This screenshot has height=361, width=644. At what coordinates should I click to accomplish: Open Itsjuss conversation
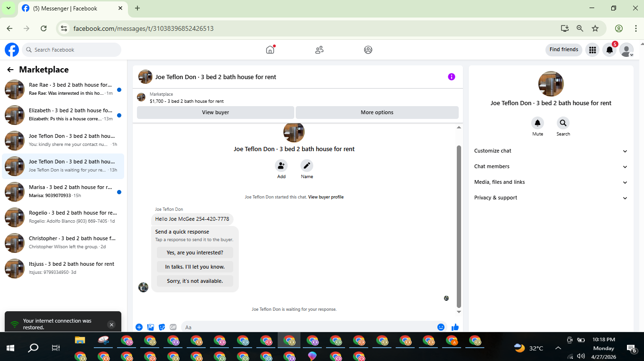63,268
